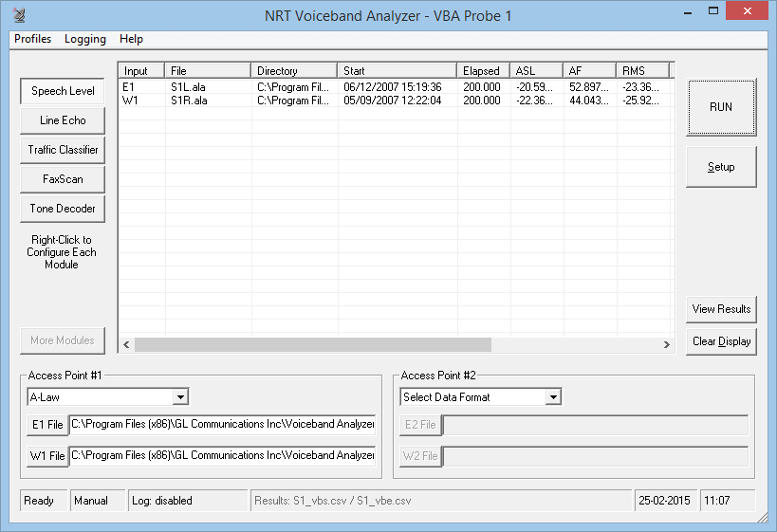
Task: Start analysis with the RUN button
Action: (721, 107)
